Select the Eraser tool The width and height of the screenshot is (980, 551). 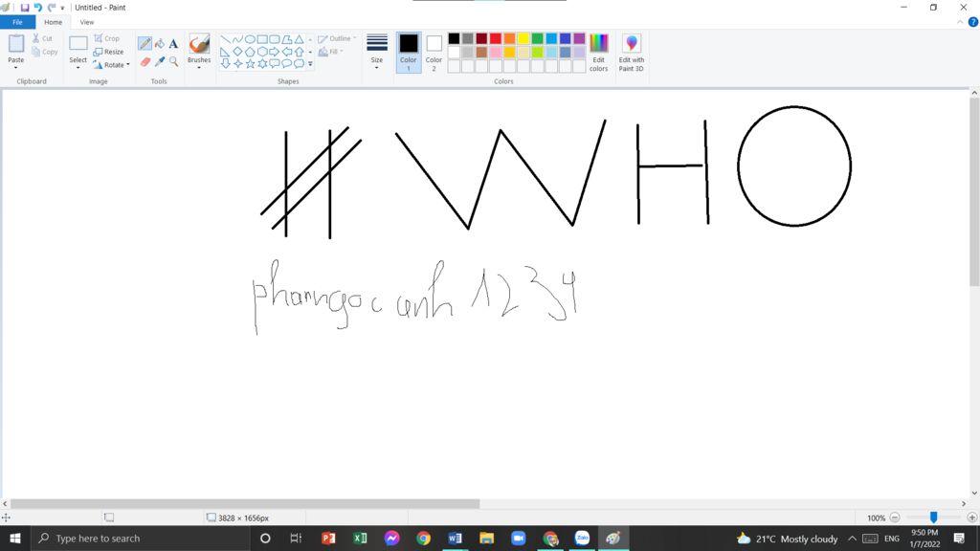point(145,61)
